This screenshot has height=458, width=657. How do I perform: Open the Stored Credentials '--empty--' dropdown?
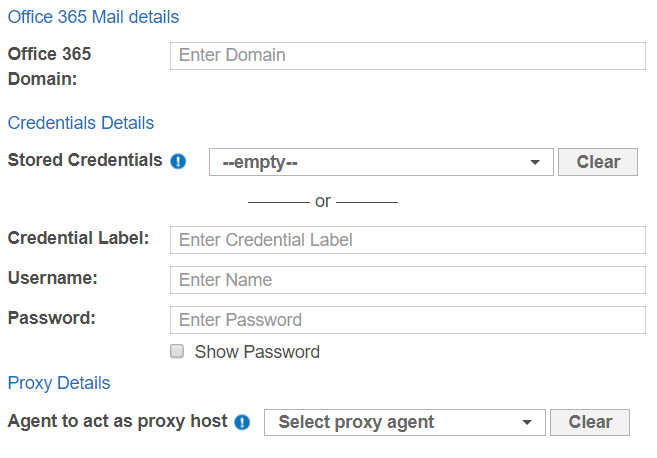point(370,162)
